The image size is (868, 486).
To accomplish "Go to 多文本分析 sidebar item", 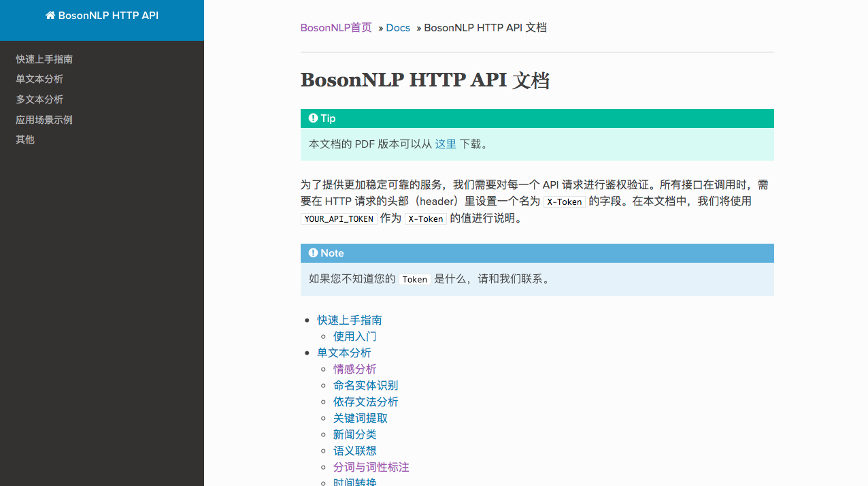I will [39, 99].
